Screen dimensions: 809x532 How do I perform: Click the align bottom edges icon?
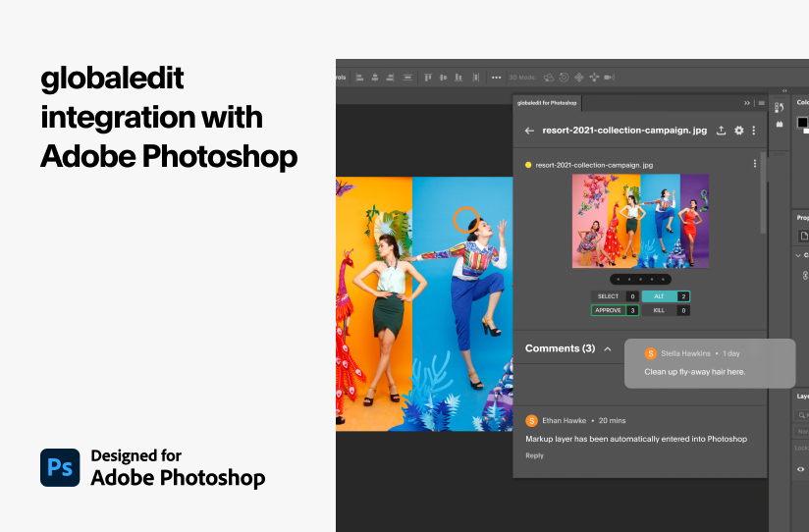coord(458,78)
